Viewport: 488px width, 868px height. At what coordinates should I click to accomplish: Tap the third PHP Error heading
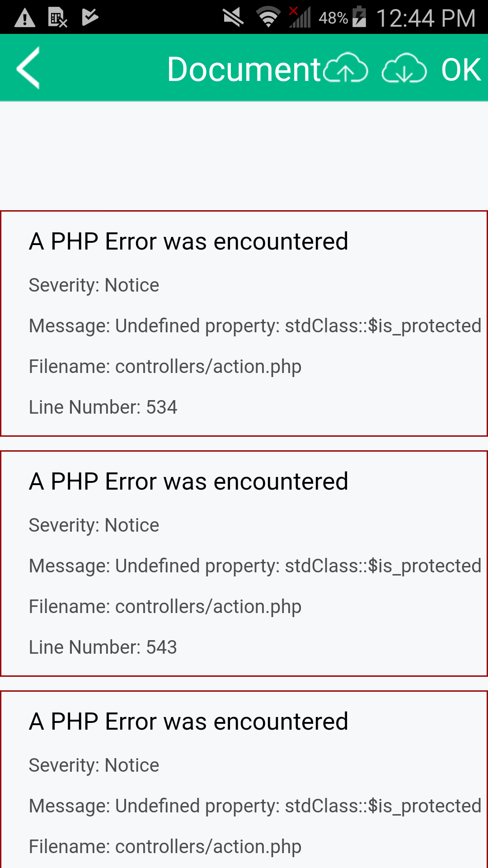point(188,721)
